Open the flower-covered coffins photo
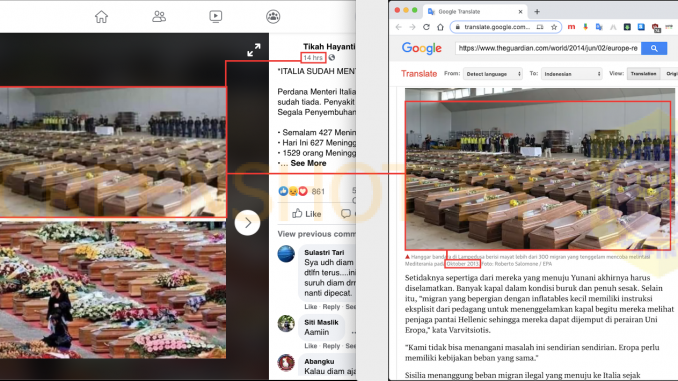The height and width of the screenshot is (381, 678). coord(113,290)
